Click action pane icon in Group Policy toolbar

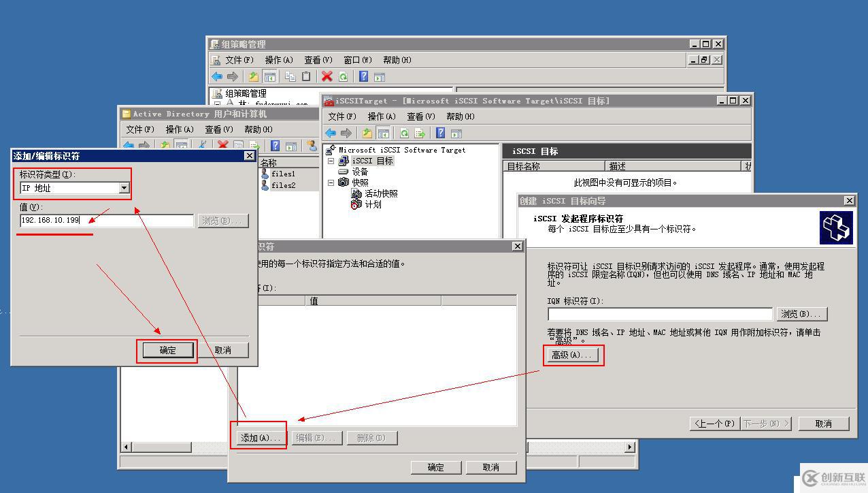(380, 77)
